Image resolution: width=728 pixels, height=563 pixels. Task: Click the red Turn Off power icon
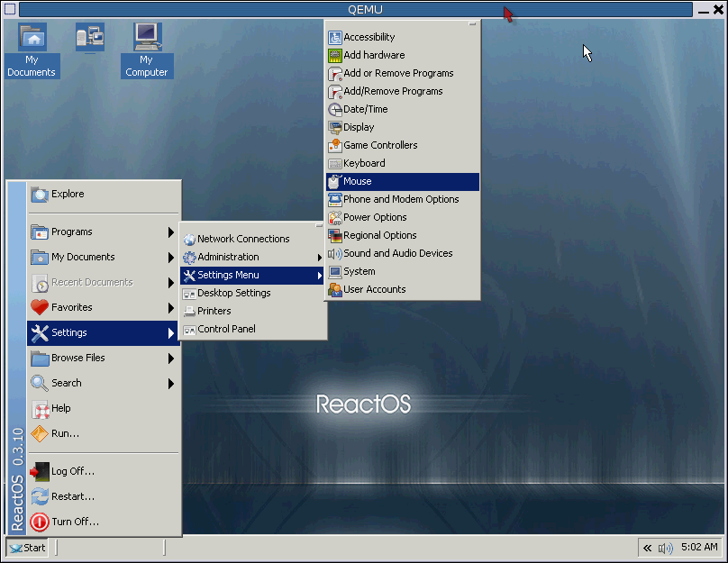point(40,522)
